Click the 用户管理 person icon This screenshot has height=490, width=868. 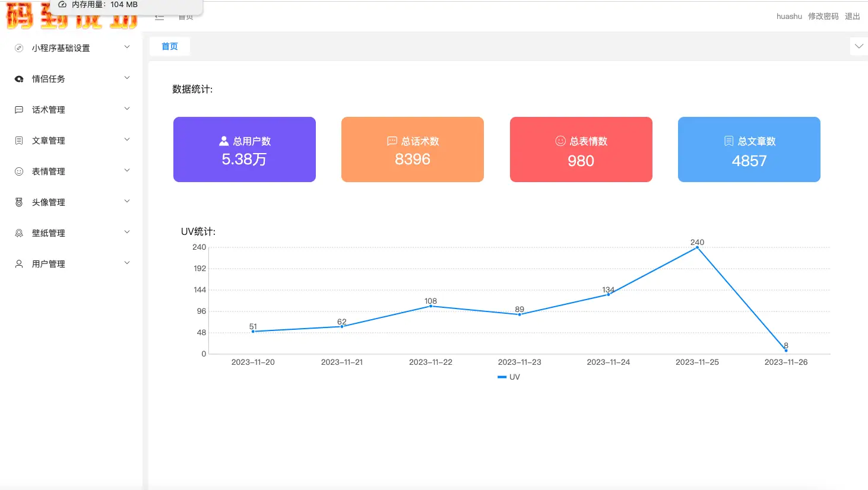click(x=19, y=264)
